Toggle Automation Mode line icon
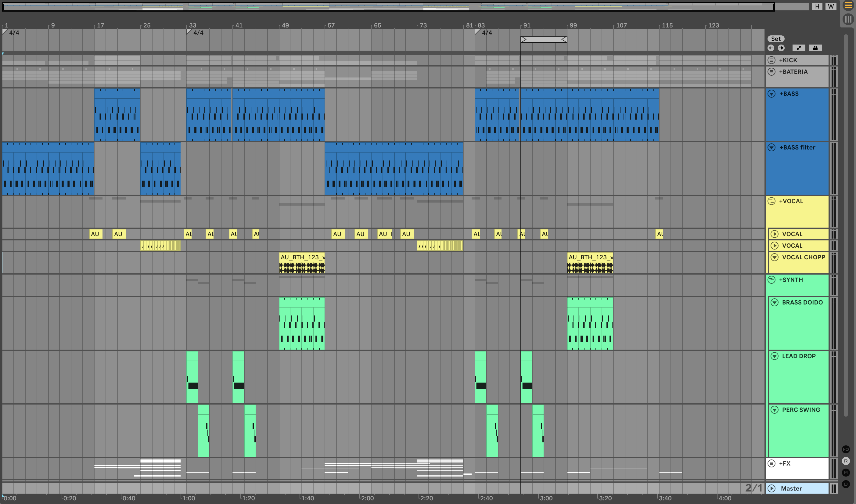856x504 pixels. [799, 48]
